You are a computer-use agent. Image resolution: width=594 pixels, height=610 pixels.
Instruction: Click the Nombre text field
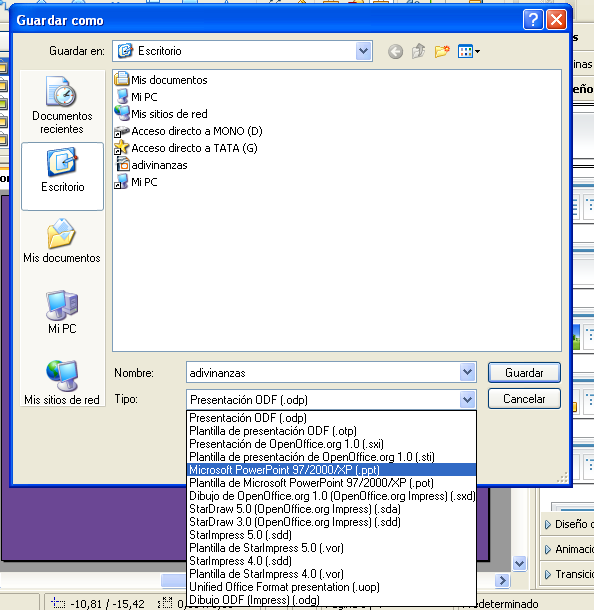(323, 373)
